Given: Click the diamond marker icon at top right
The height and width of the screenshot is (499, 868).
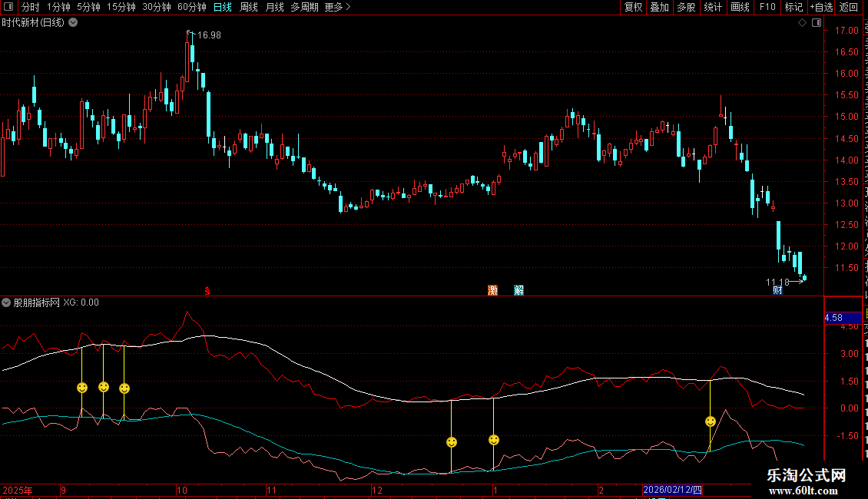Looking at the screenshot, I should [x=802, y=23].
